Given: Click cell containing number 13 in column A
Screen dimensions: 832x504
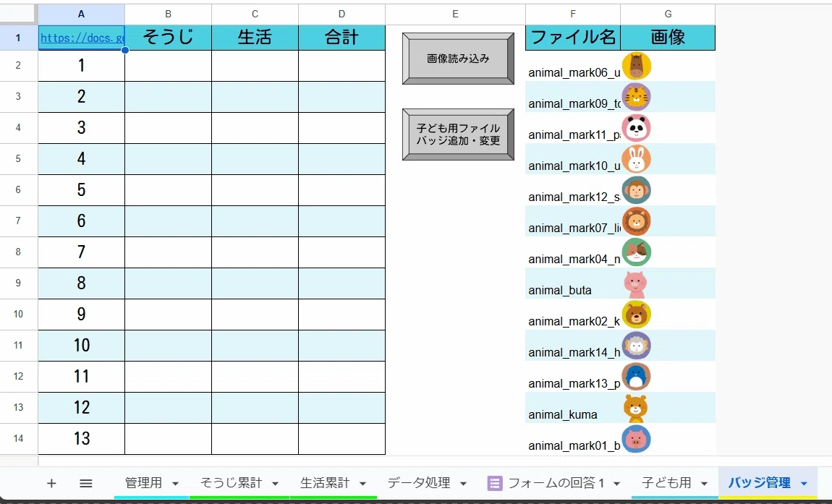Looking at the screenshot, I should (x=81, y=439).
